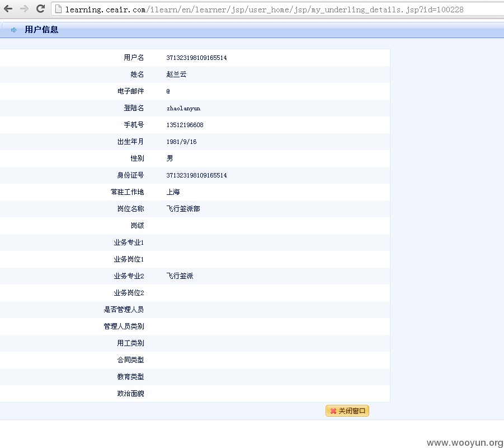The height and width of the screenshot is (448, 504).
Task: Reload the page with refresh icon
Action: (40, 9)
